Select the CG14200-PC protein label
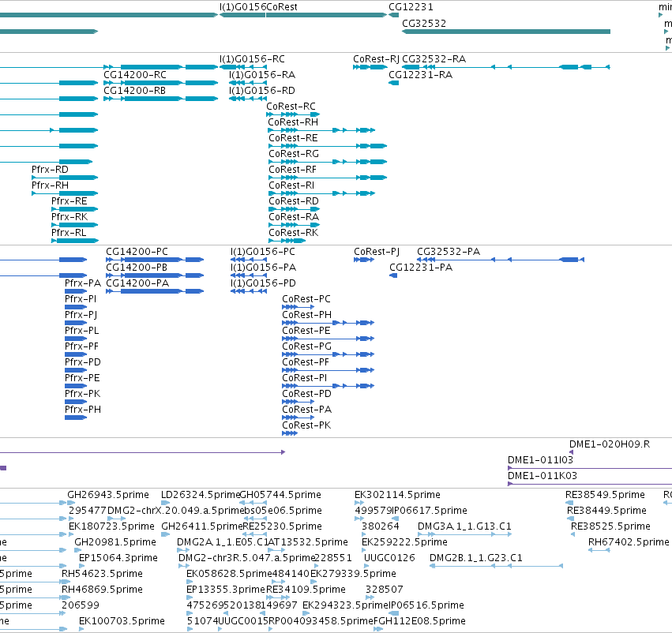Screen dimensions: 672x633 pyautogui.click(x=137, y=252)
